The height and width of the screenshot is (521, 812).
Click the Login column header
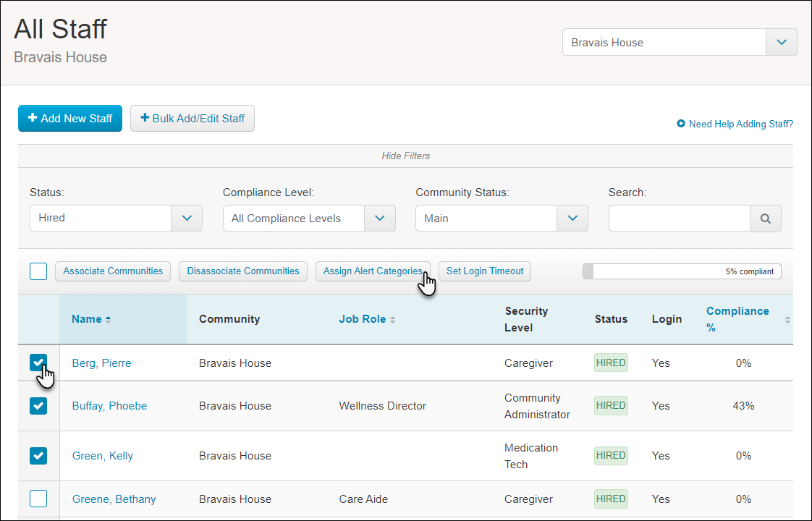click(x=667, y=319)
